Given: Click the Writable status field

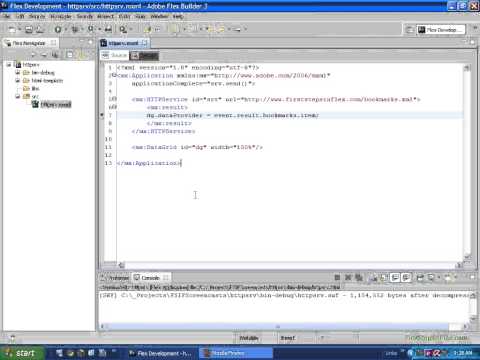Looking at the screenshot, I should click(x=249, y=338).
